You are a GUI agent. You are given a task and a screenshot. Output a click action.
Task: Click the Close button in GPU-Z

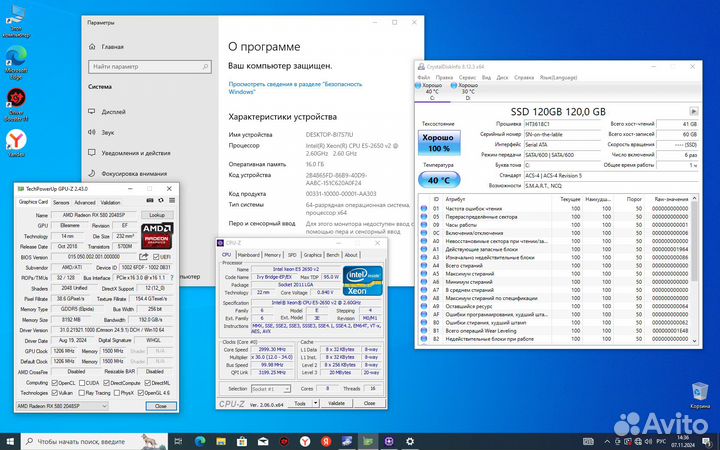point(161,406)
